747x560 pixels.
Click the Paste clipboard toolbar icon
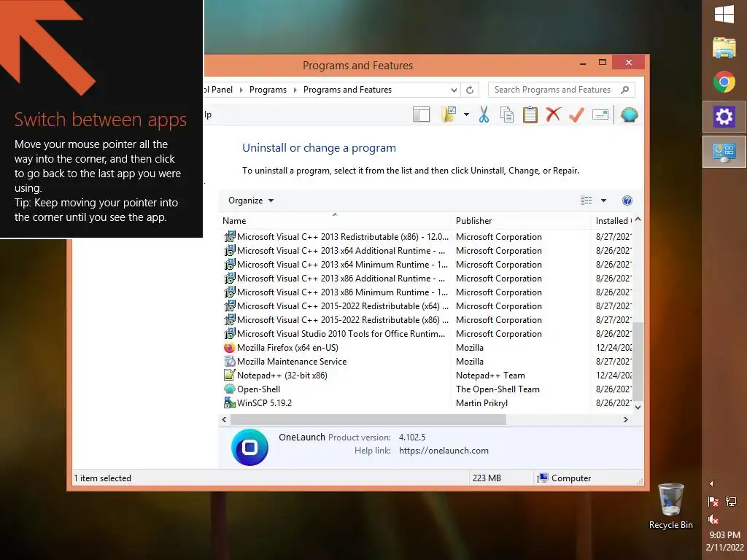(x=530, y=114)
